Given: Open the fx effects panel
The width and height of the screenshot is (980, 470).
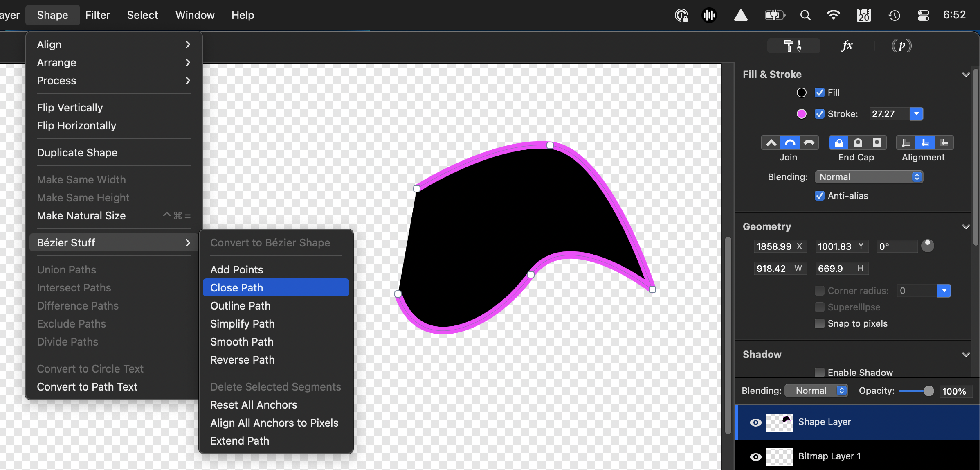Looking at the screenshot, I should coord(847,45).
